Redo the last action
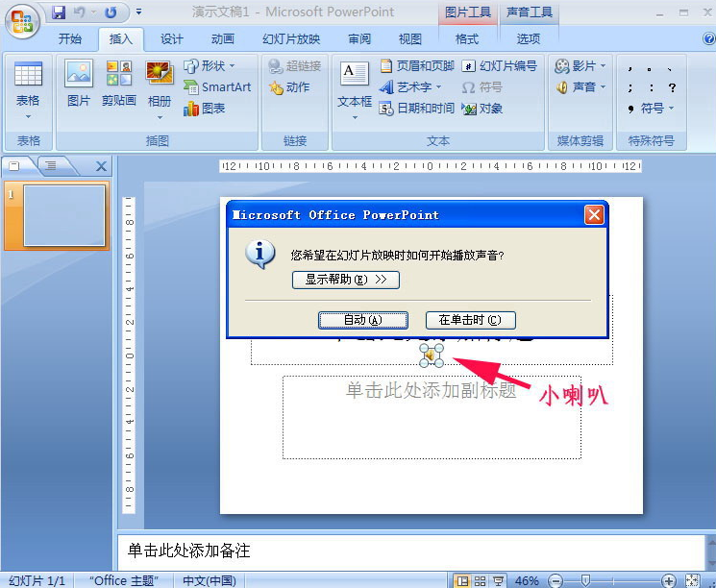 (111, 12)
